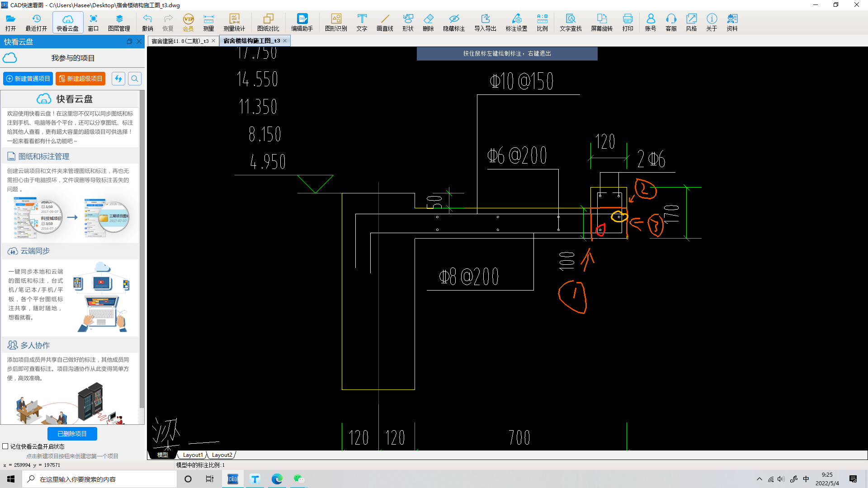Open the Windows notification center
Viewport: 868px width, 488px height.
[x=853, y=479]
